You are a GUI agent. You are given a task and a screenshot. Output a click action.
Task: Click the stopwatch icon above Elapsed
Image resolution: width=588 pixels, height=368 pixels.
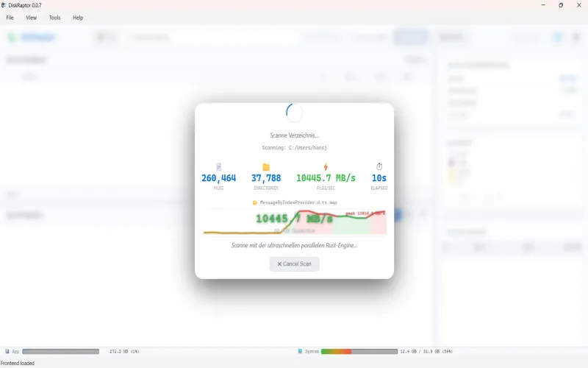[379, 166]
